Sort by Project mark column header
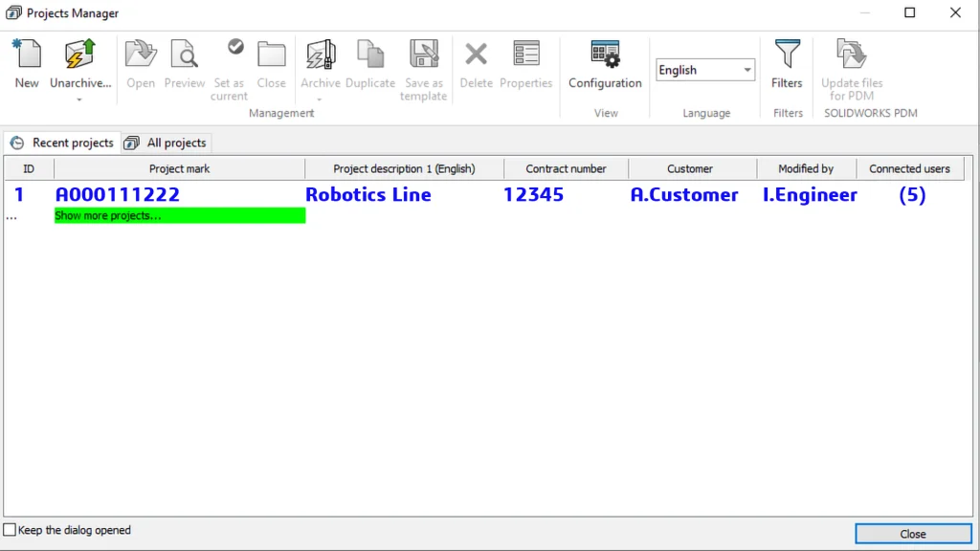 coord(179,168)
